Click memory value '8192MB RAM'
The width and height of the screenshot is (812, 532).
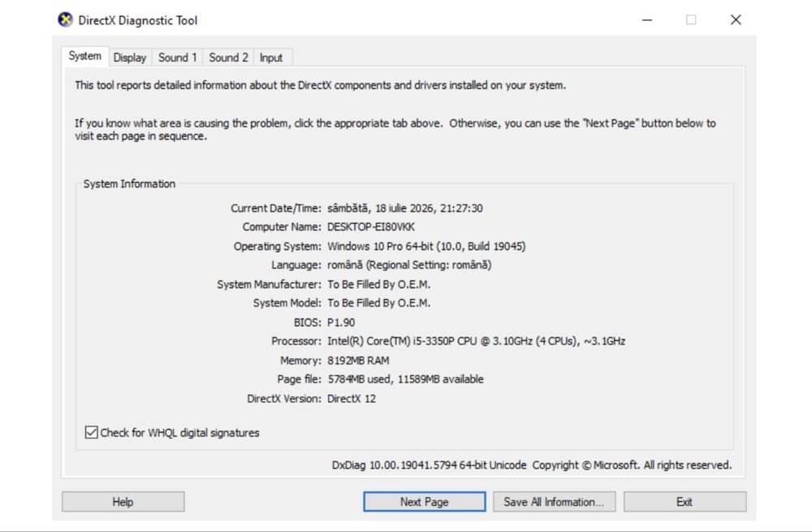point(358,361)
